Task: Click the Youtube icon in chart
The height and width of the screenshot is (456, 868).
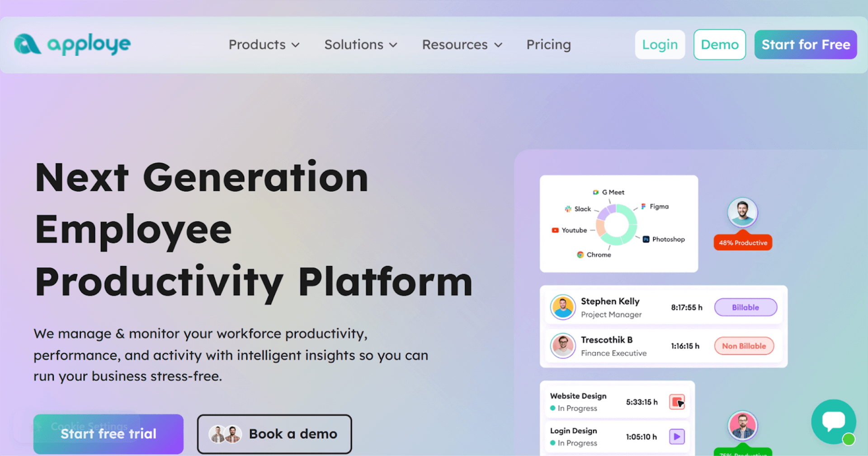Action: [x=555, y=230]
